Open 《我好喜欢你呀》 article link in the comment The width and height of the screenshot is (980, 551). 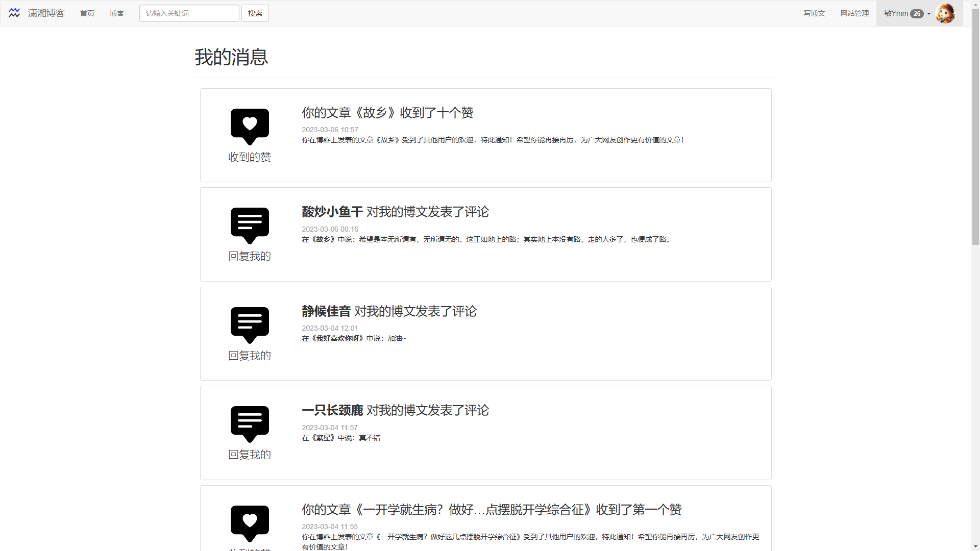point(337,338)
